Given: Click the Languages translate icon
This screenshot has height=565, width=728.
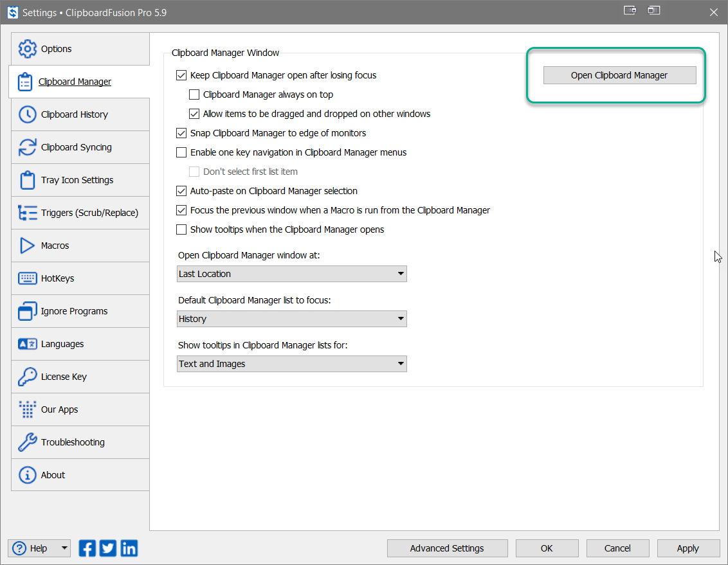Looking at the screenshot, I should tap(27, 344).
